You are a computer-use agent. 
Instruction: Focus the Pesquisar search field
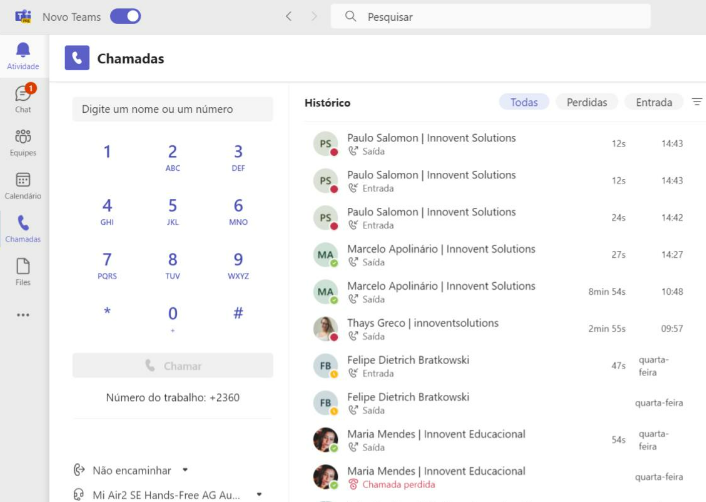[x=491, y=17]
